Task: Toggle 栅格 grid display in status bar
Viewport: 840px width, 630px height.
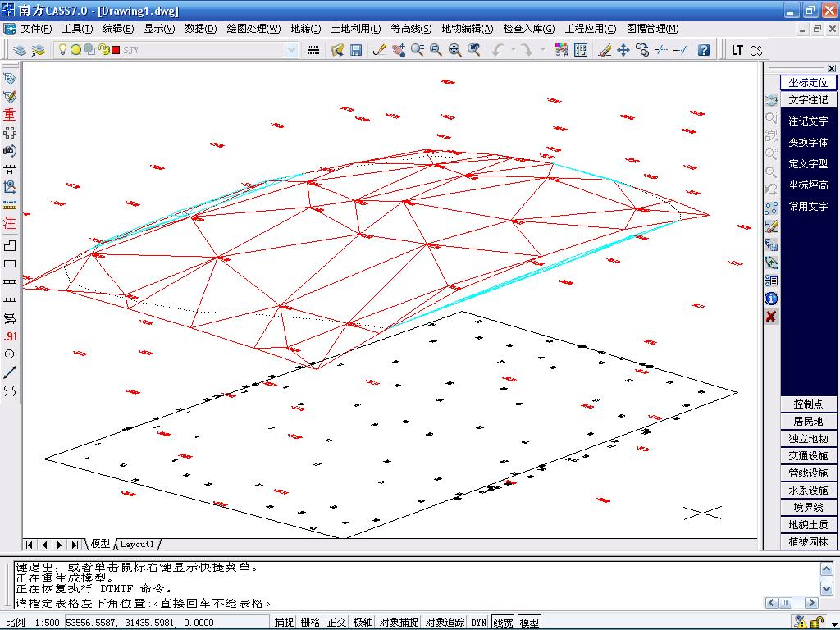Action: tap(310, 623)
